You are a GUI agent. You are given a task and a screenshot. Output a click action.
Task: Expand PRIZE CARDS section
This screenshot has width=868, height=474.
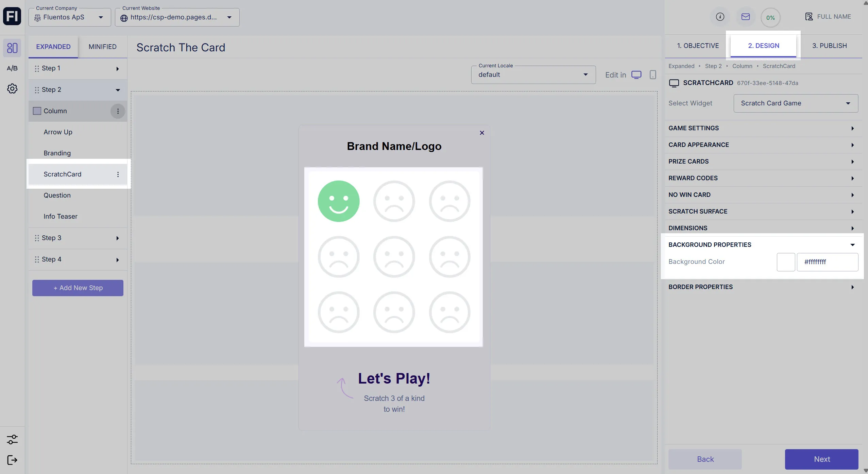763,162
